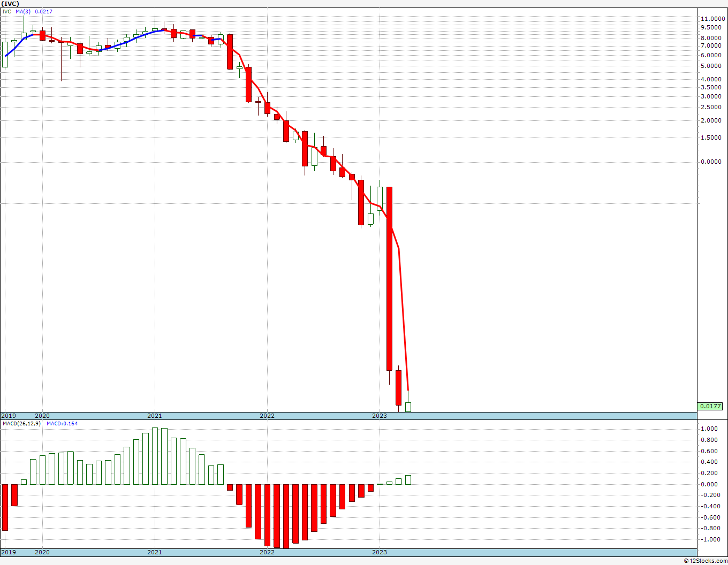Click 2022 on the MACD panel time axis
The height and width of the screenshot is (565, 728).
tap(267, 552)
